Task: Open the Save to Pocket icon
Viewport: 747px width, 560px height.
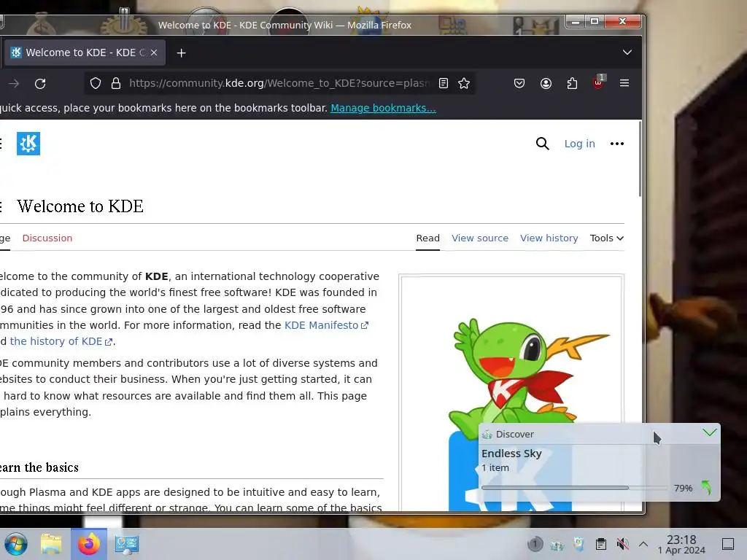Action: [519, 83]
